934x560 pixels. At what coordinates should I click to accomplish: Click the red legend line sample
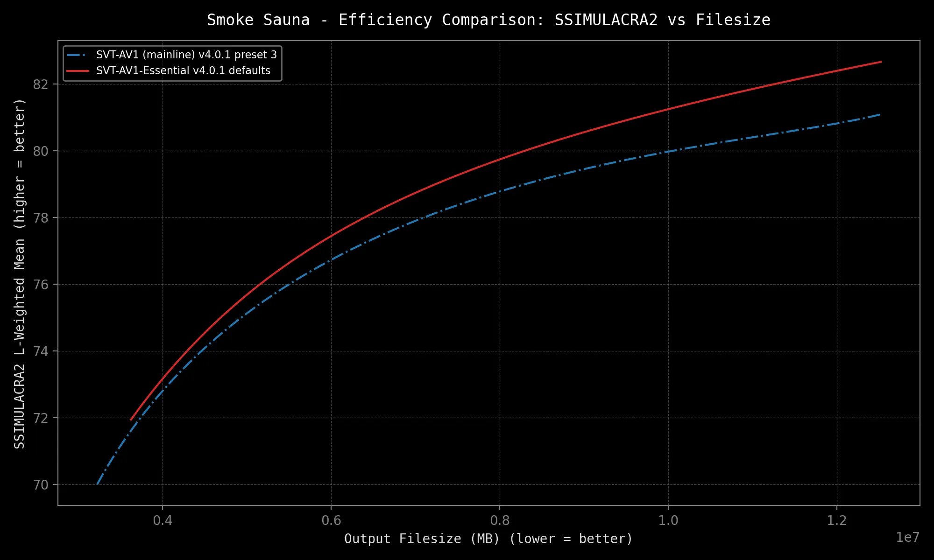coord(78,71)
